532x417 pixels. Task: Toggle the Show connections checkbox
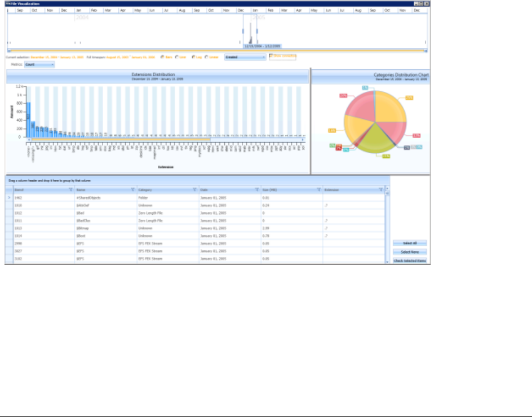click(271, 56)
